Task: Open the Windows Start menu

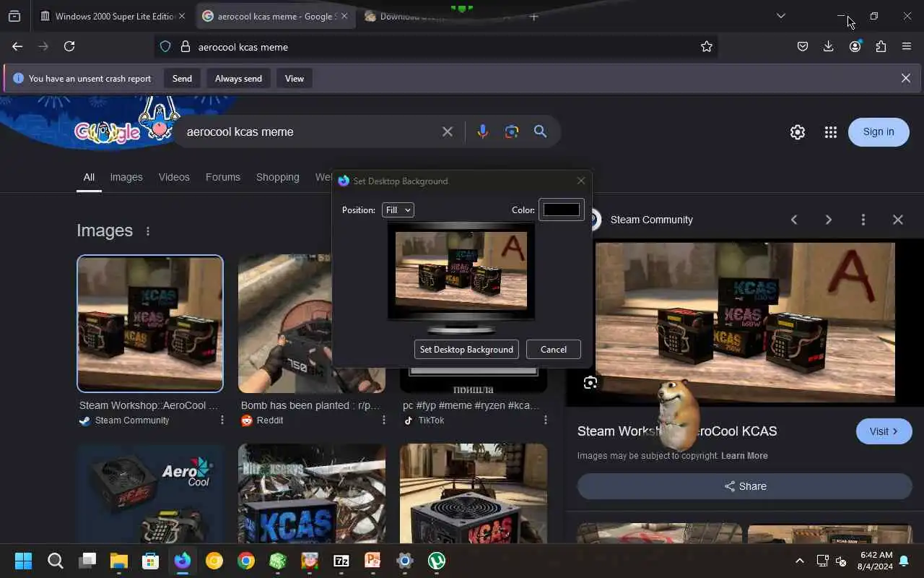Action: 23,561
